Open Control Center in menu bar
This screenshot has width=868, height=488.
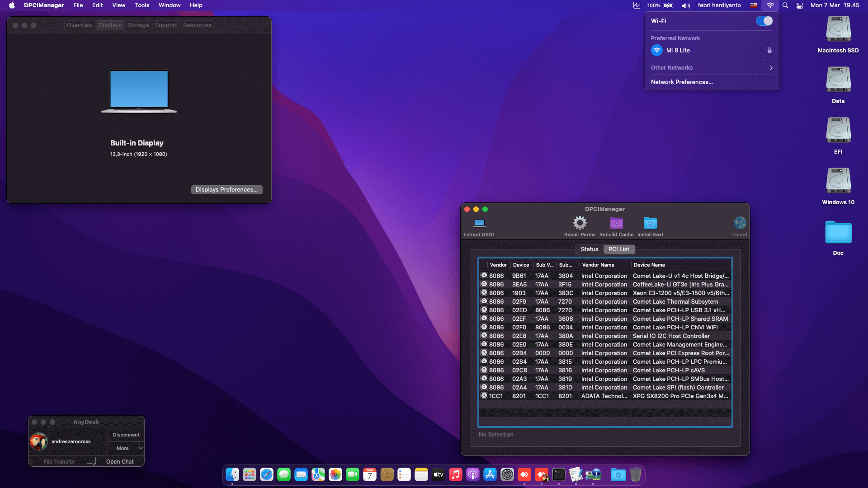click(x=800, y=5)
